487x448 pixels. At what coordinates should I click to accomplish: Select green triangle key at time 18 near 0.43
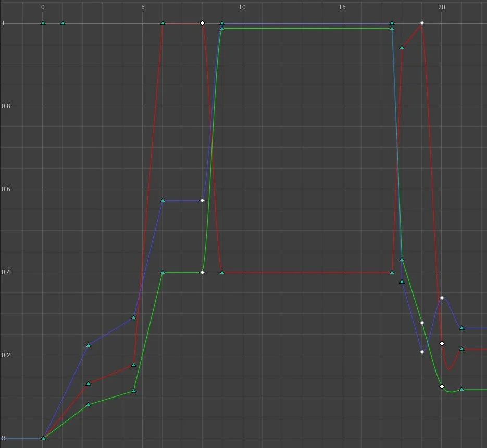pos(402,259)
